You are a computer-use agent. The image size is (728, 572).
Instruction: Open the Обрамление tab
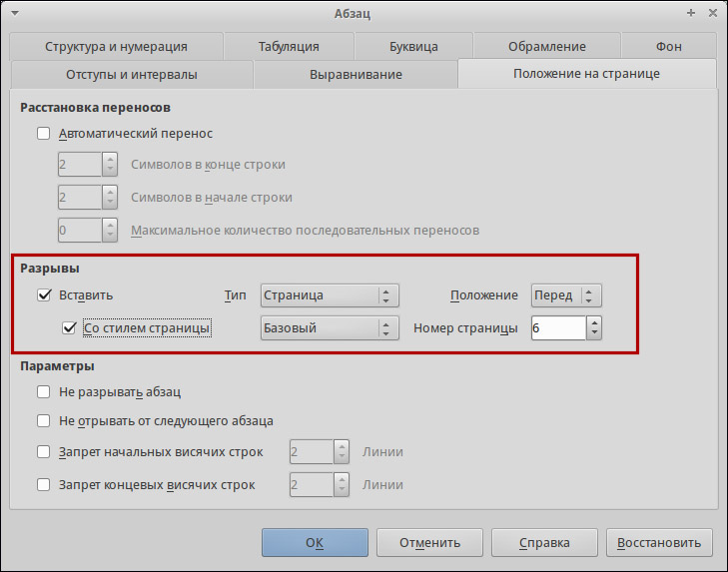pos(547,47)
